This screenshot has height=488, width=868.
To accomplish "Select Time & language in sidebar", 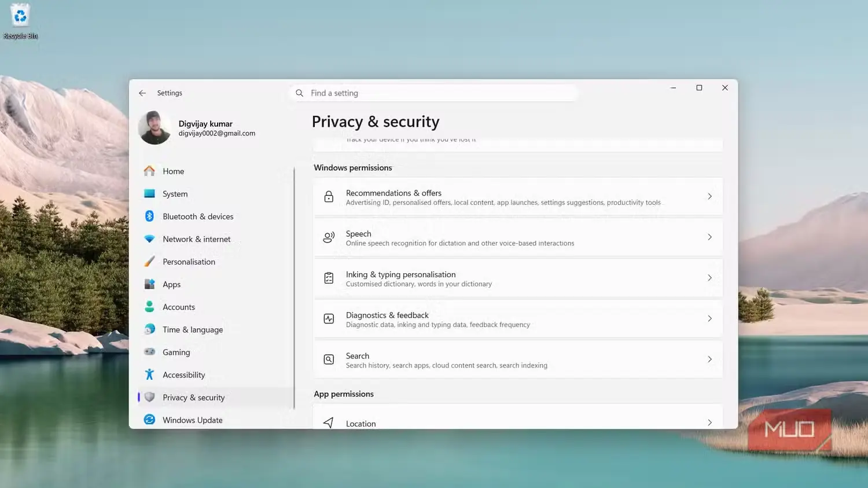I will pyautogui.click(x=215, y=329).
